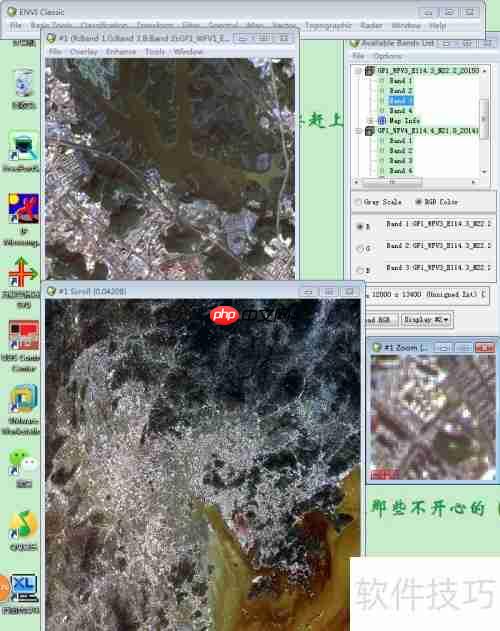Open the magnifier scanner desktop shortcut
500x631 pixels.
tap(23, 147)
